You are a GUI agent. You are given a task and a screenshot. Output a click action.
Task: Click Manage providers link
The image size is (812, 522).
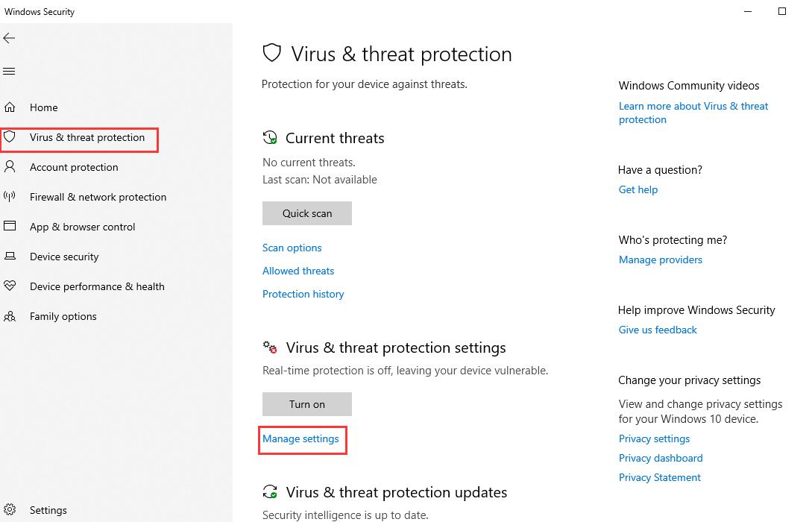pos(661,260)
